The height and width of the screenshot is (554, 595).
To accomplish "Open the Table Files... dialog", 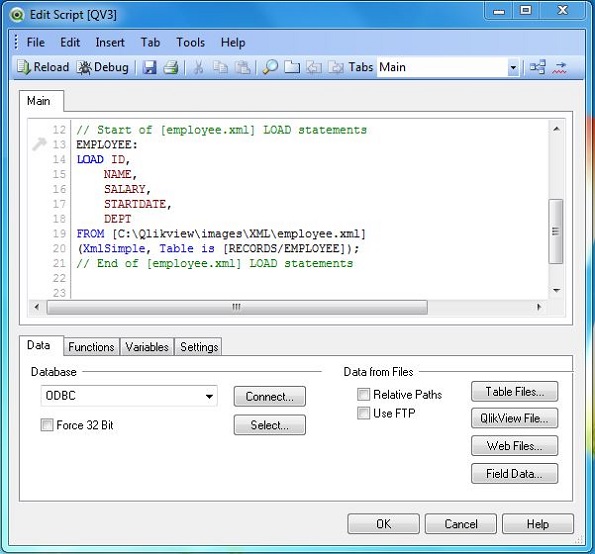I will (x=515, y=392).
